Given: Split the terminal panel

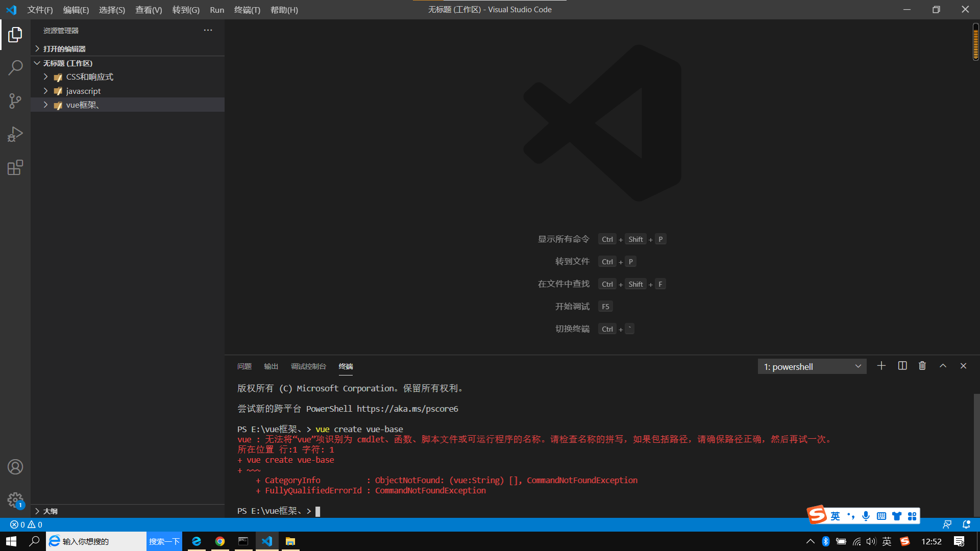Looking at the screenshot, I should 902,366.
